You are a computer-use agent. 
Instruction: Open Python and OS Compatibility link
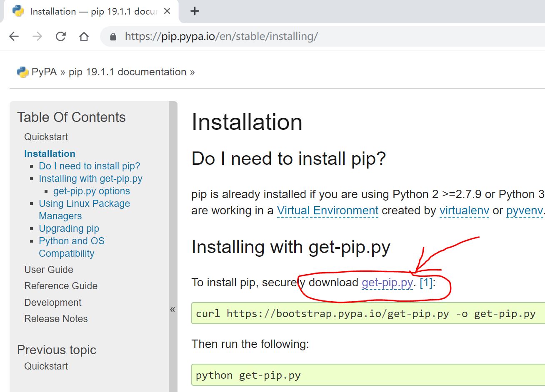tap(72, 247)
